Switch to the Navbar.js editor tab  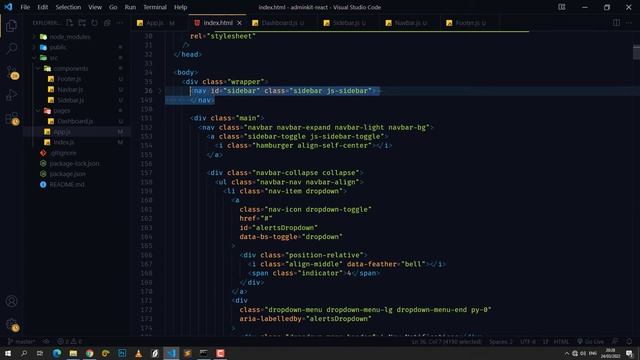tap(411, 23)
